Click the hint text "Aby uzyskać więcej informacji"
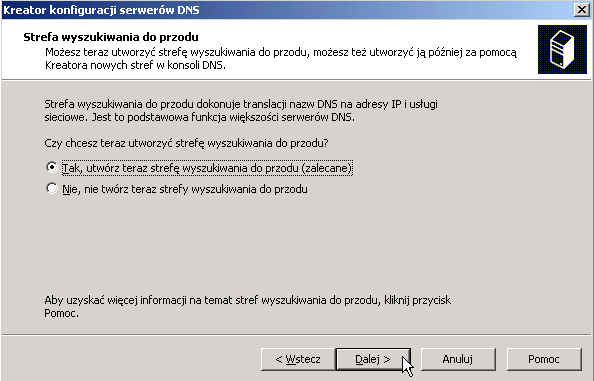Viewport: 594px width, 381px height. [x=247, y=307]
